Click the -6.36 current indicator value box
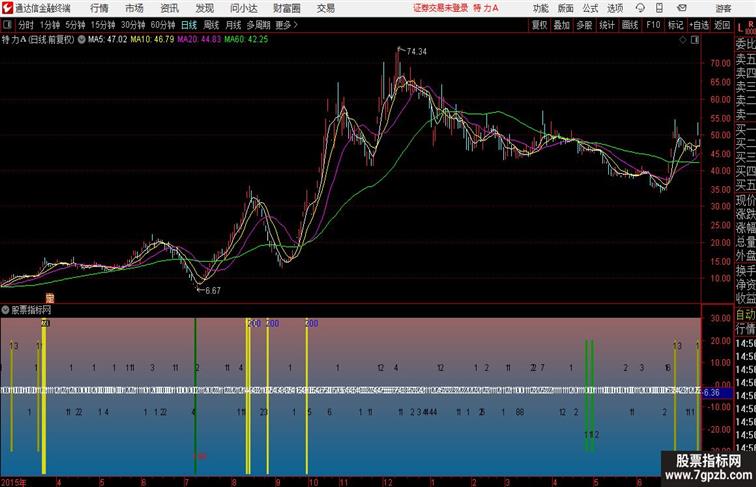756x487 pixels. click(x=717, y=393)
